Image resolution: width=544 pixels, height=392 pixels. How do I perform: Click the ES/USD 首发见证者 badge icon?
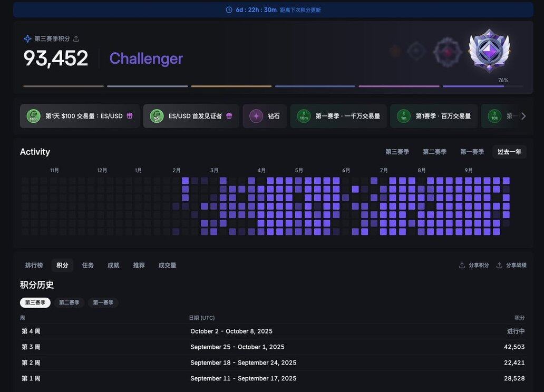157,116
